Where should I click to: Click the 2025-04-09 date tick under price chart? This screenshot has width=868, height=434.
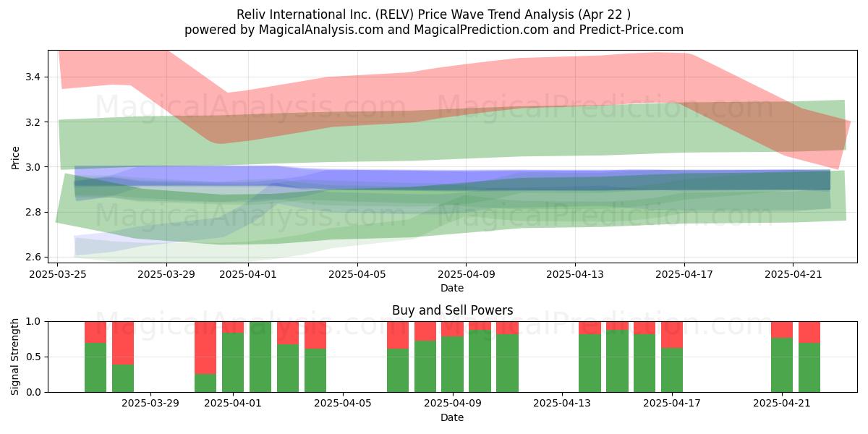pyautogui.click(x=467, y=275)
